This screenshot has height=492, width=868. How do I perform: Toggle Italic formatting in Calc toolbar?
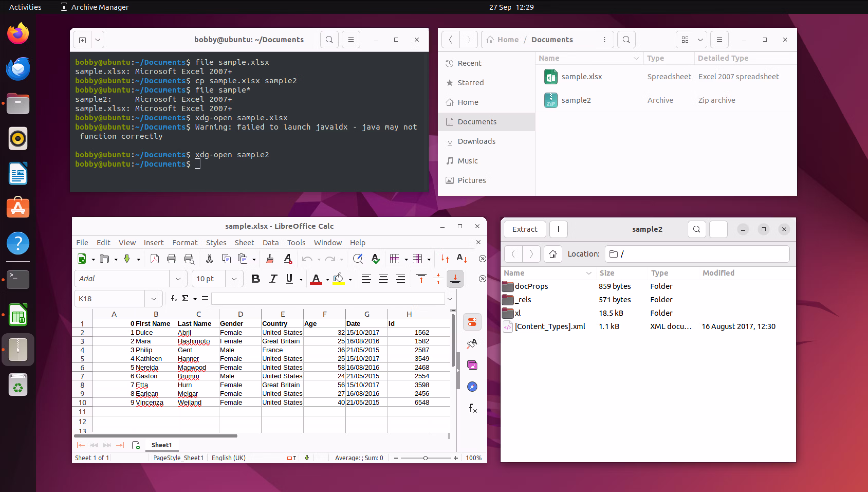click(273, 279)
